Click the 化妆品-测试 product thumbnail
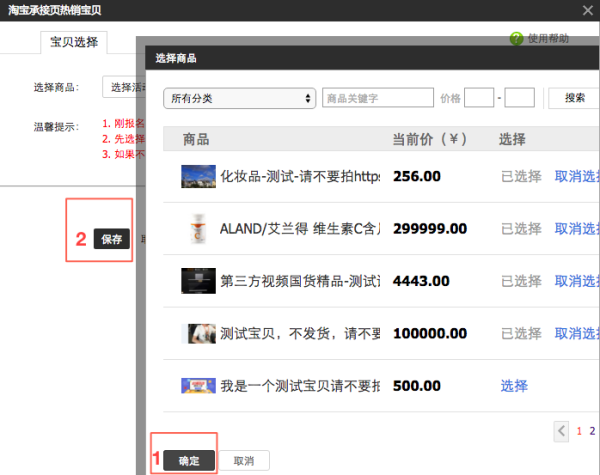The image size is (600, 475). coord(198,177)
